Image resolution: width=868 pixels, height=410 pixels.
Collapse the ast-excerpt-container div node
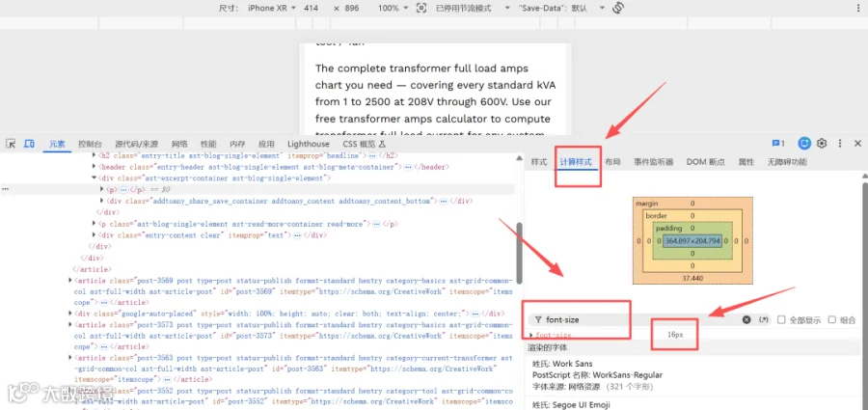94,178
